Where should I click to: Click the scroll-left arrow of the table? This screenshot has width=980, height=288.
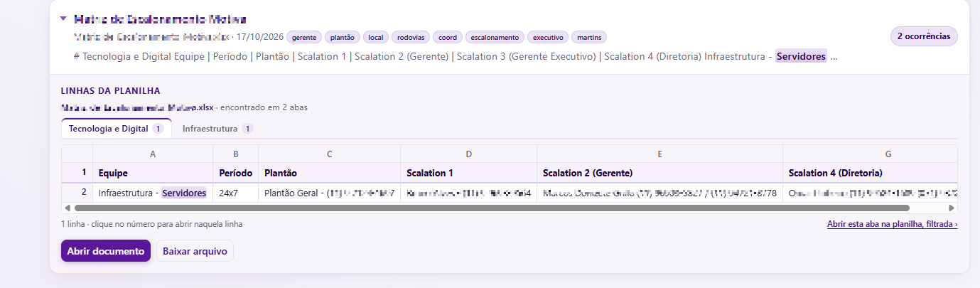click(x=68, y=208)
